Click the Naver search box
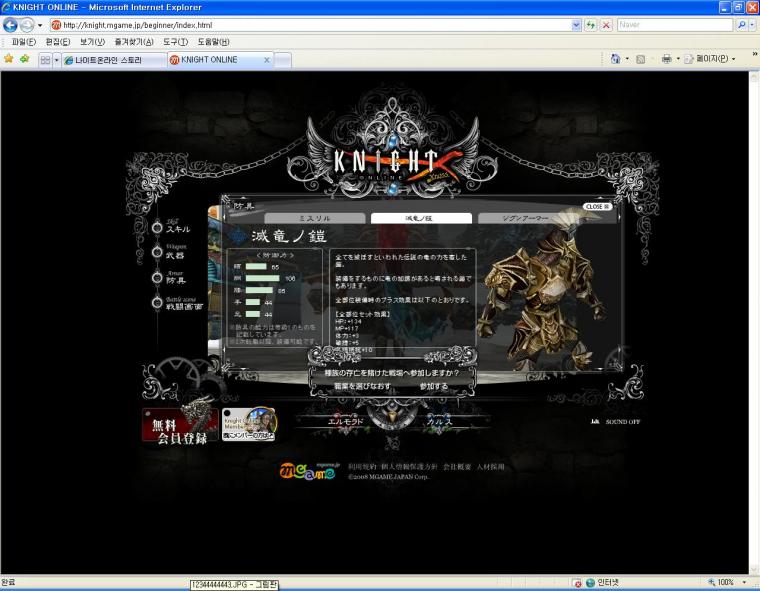 675,25
